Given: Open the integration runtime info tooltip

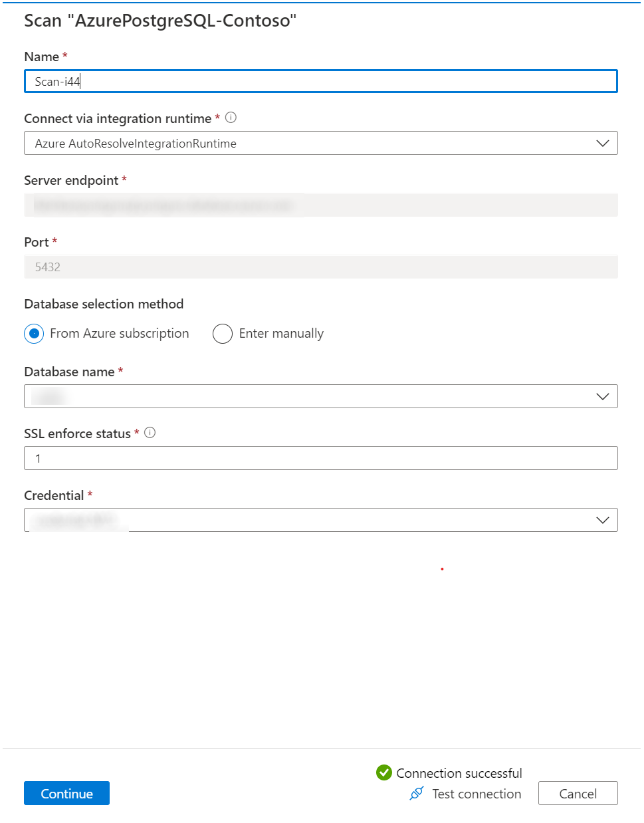Looking at the screenshot, I should (230, 117).
